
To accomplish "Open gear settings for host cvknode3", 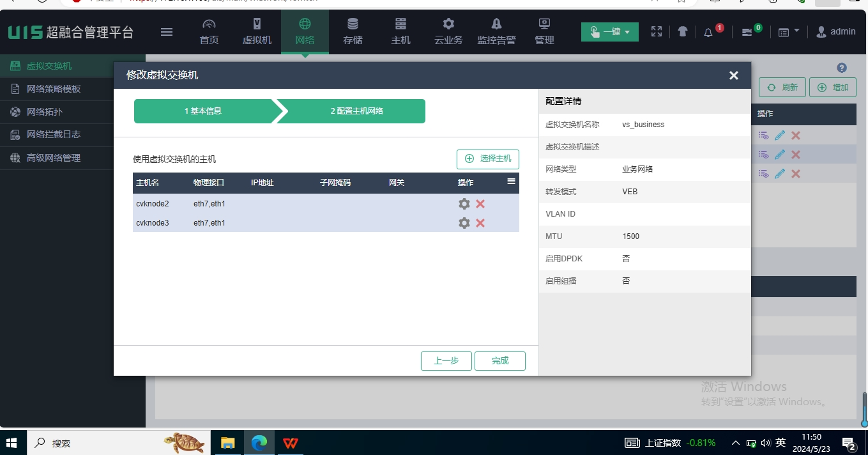I will click(x=464, y=223).
